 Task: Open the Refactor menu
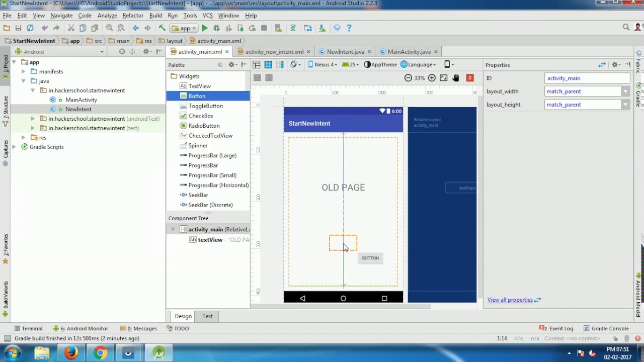(x=133, y=16)
